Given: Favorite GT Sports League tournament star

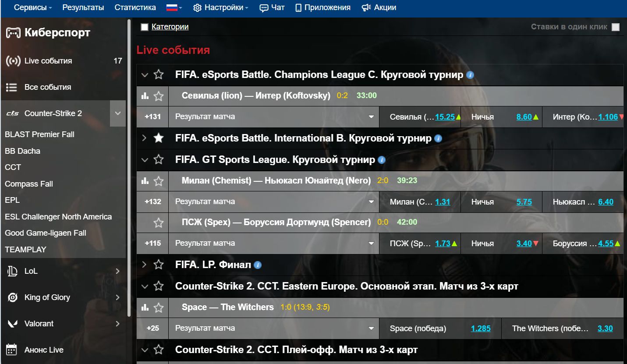Looking at the screenshot, I should point(159,160).
